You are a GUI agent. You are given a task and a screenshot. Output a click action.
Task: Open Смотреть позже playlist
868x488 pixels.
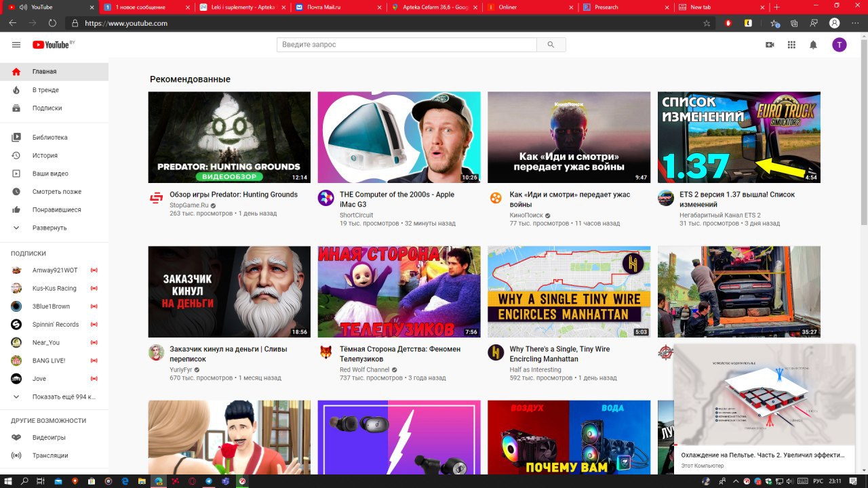point(54,192)
